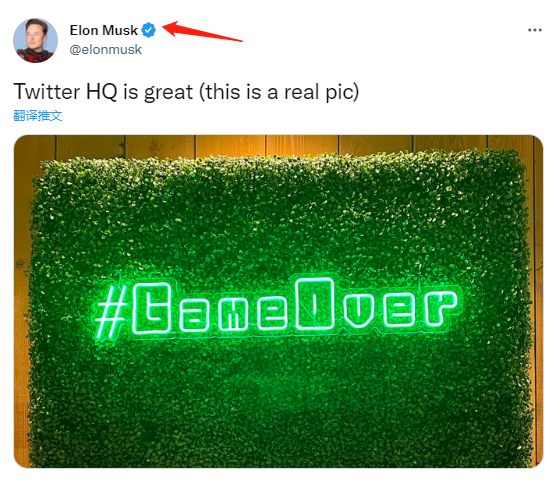This screenshot has width=548, height=480.
Task: Click the word "great" in the tweet
Action: (168, 93)
